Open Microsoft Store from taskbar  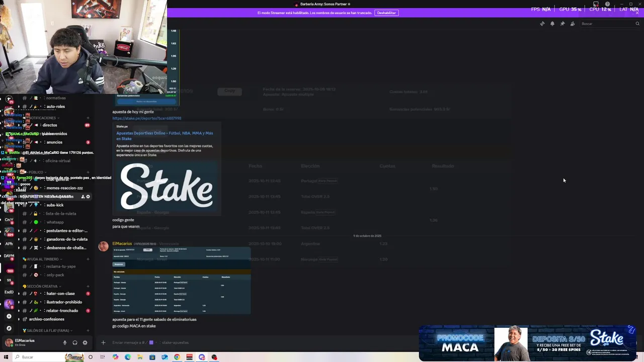(x=152, y=357)
